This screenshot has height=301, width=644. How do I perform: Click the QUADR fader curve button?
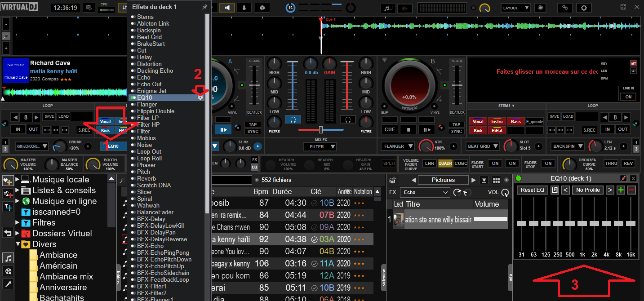click(445, 164)
